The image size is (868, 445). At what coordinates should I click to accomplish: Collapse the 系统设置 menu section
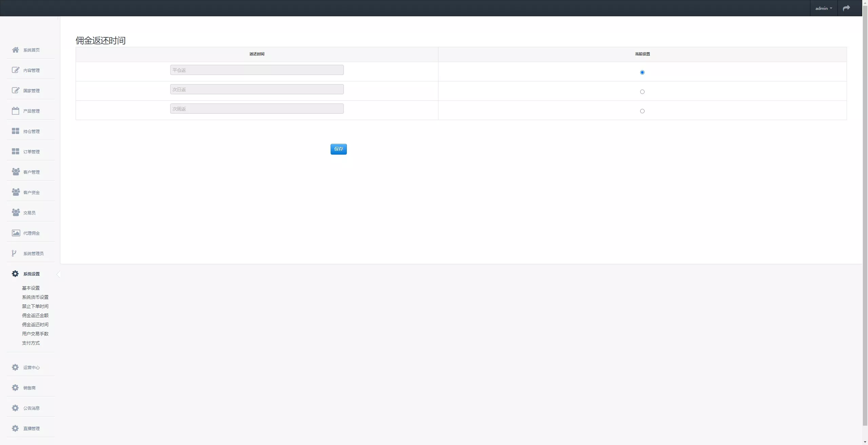pos(31,274)
